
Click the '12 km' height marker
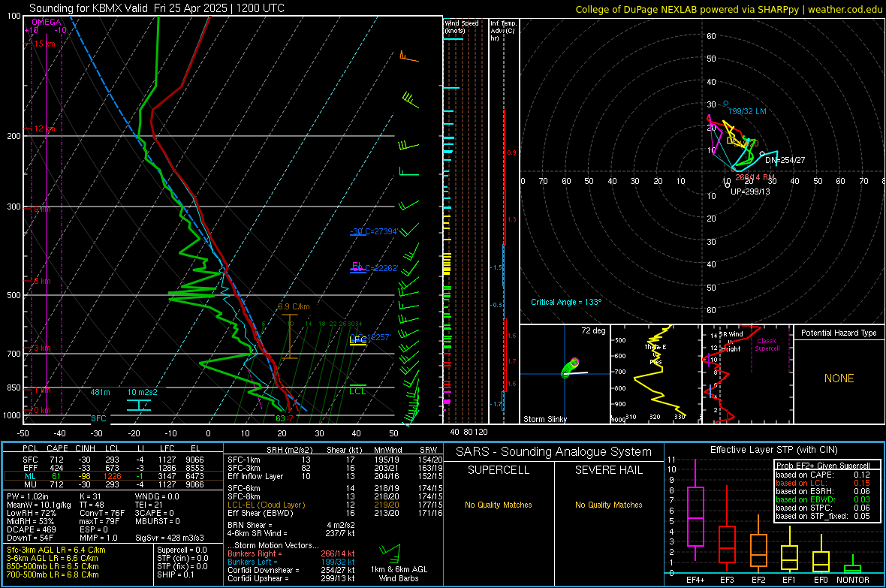(44, 128)
